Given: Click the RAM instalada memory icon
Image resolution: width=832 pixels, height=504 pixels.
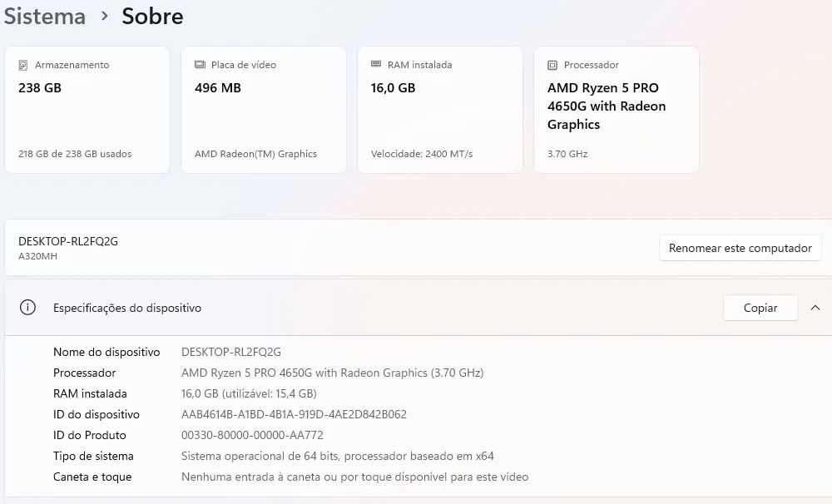Looking at the screenshot, I should click(377, 64).
